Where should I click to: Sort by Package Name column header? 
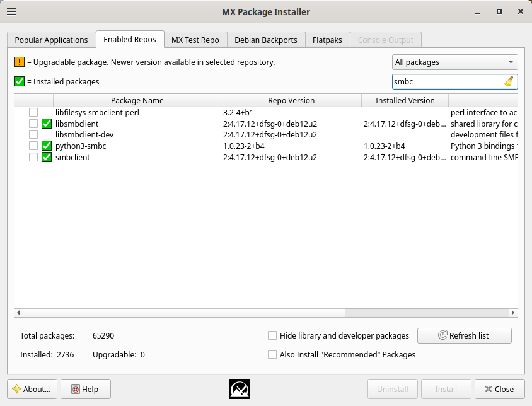(x=137, y=100)
